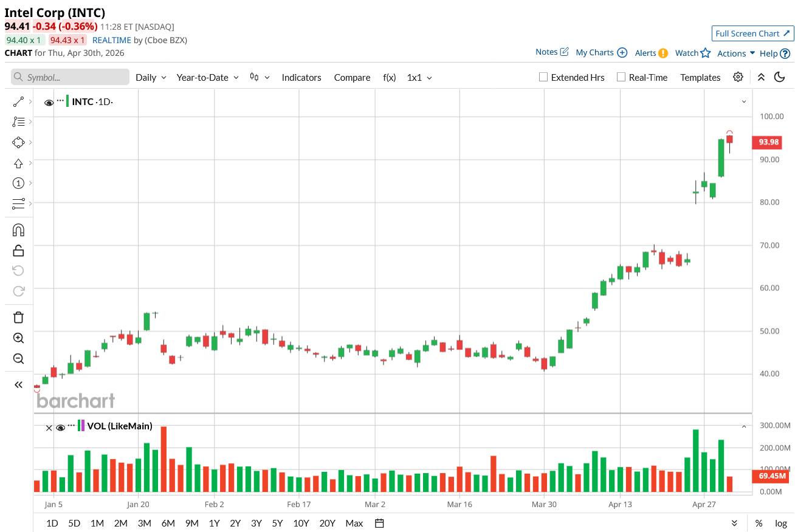This screenshot has height=532, width=795.
Task: Open the Compare menu
Action: (x=352, y=77)
